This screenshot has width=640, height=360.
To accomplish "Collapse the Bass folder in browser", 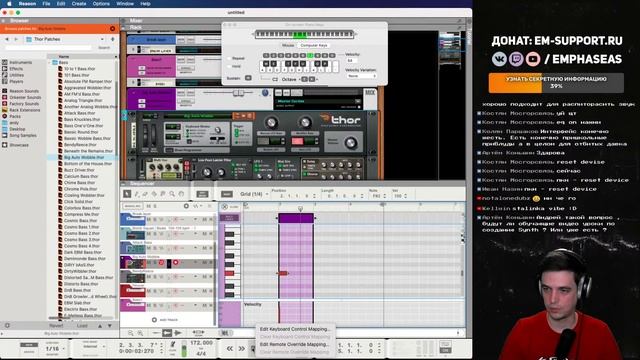I will [50, 62].
